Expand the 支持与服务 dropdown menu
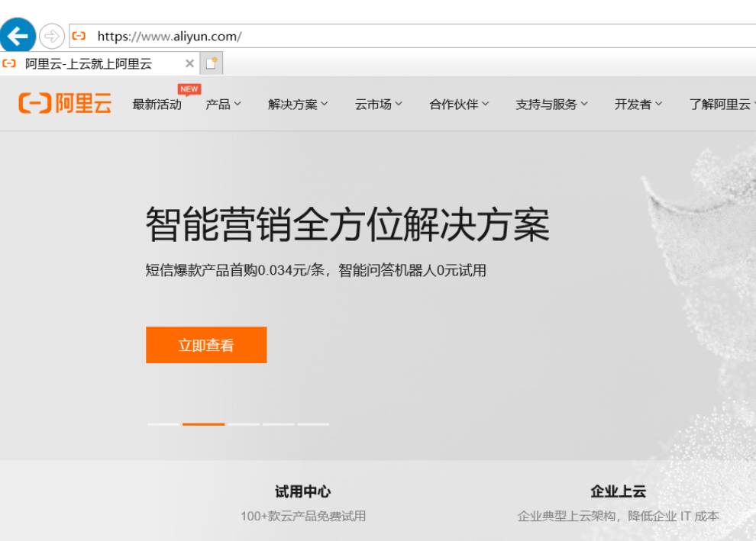The width and height of the screenshot is (756, 541). pos(551,104)
